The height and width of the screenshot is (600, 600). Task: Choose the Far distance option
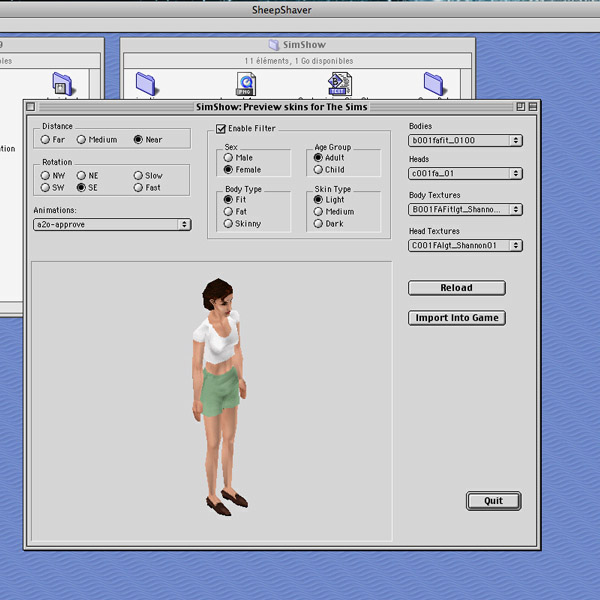46,140
